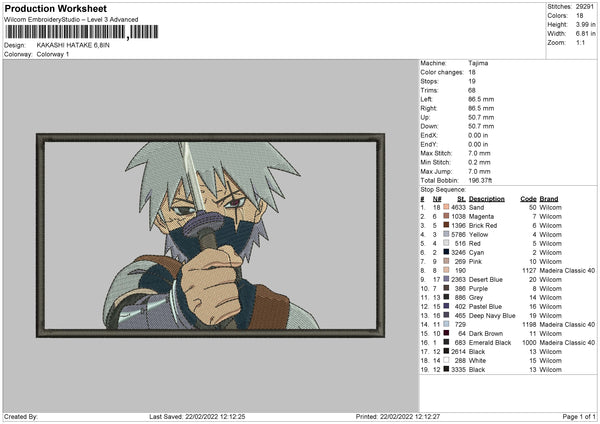Click the 'Purple' description in row 10
The image size is (600, 424).
(x=478, y=289)
